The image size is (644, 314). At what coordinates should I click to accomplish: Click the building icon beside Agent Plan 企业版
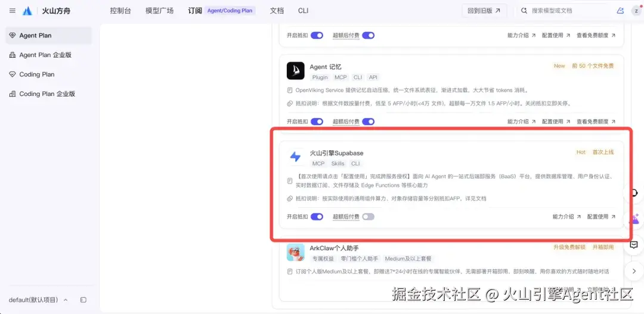(x=12, y=55)
